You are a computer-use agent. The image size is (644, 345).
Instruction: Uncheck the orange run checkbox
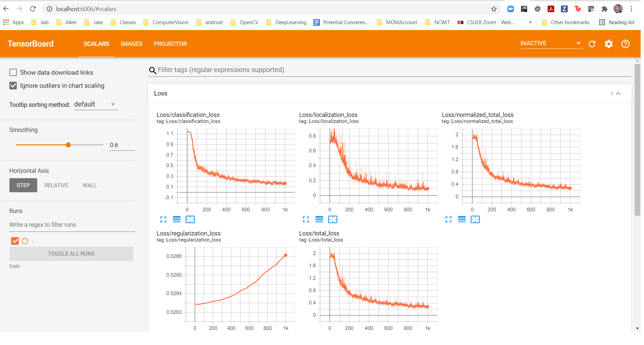coord(15,241)
